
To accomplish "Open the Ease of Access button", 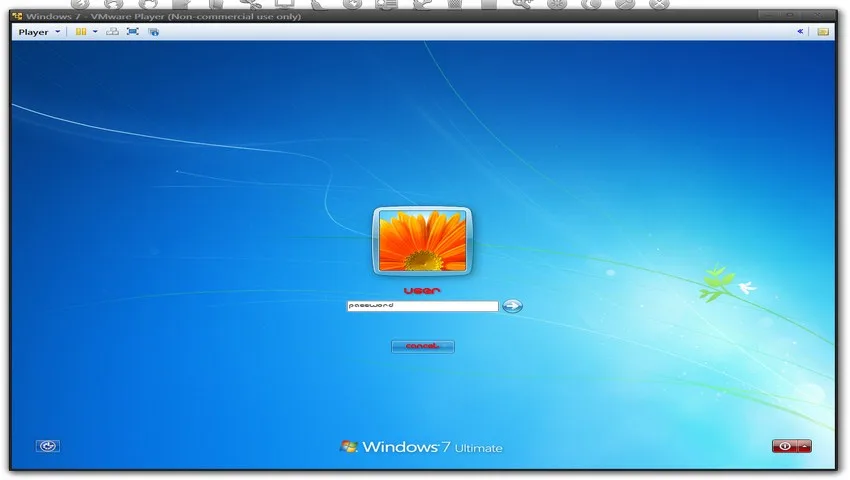I will pos(48,446).
